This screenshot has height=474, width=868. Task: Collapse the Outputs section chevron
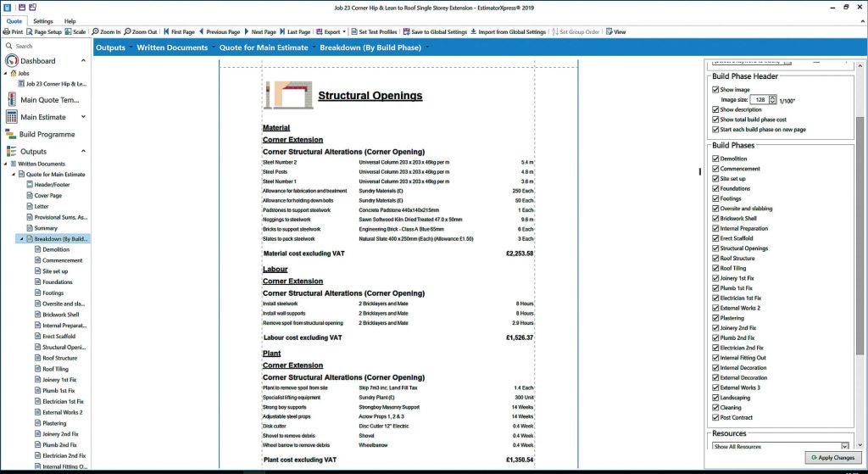point(83,151)
